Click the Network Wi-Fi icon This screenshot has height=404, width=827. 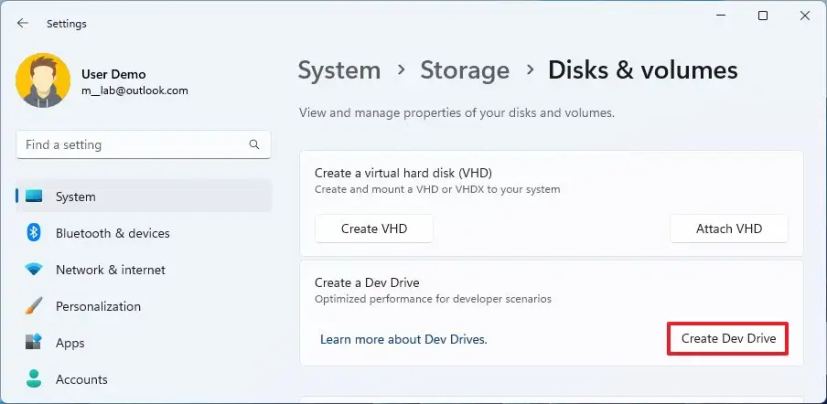[x=33, y=270]
